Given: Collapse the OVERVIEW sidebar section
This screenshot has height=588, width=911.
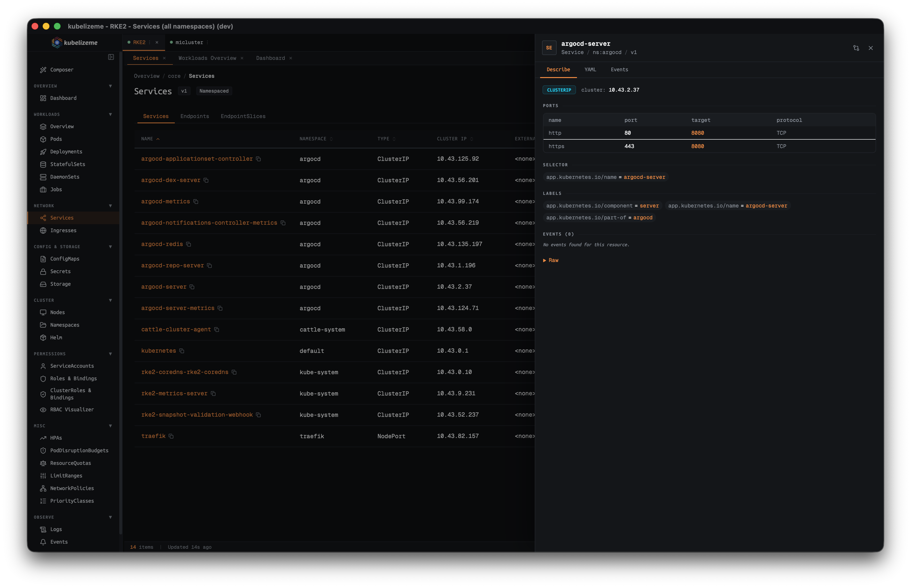Looking at the screenshot, I should coord(110,86).
